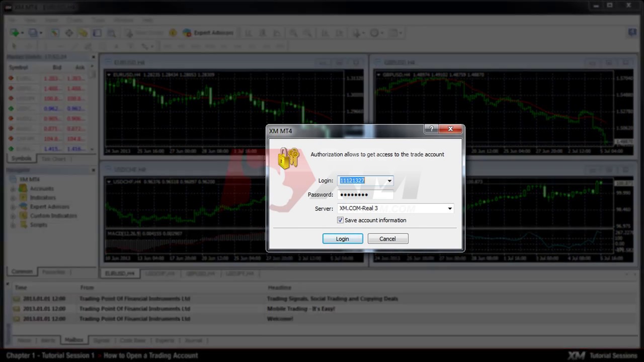Expand the Indicators tree node

click(13, 198)
